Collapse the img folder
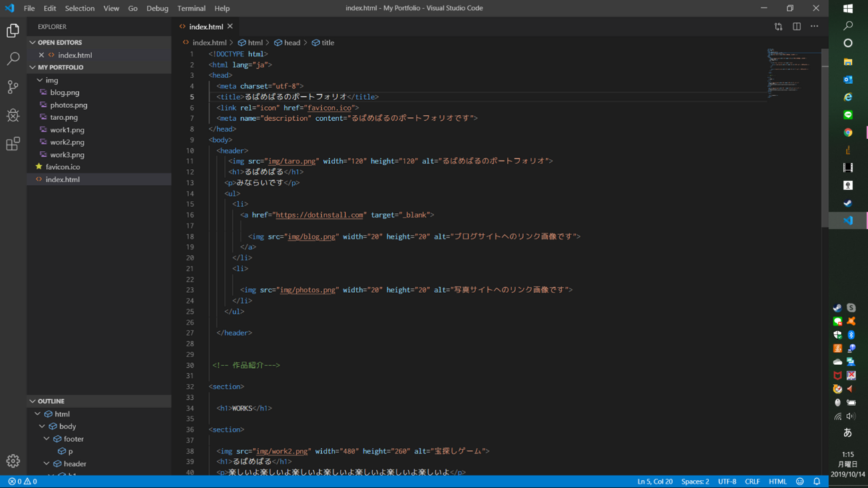 click(40, 80)
